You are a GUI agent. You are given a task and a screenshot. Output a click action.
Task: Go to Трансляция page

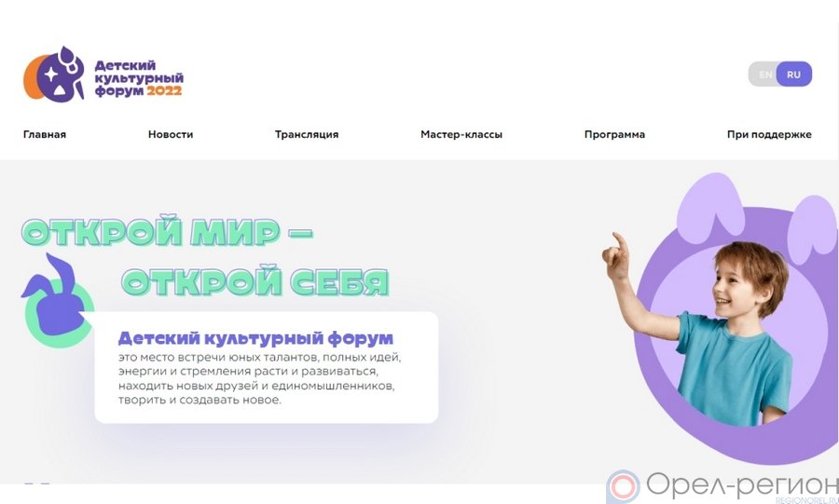307,135
